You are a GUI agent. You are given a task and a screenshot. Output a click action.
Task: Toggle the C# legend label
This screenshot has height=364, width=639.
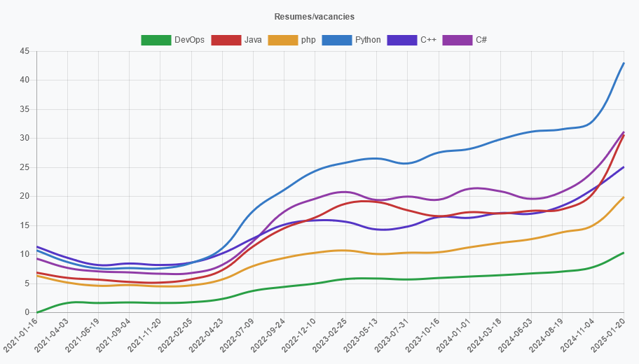click(x=481, y=40)
